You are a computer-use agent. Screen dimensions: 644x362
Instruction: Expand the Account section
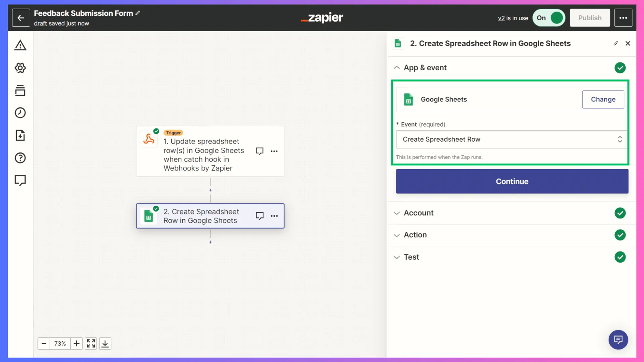[x=419, y=213]
